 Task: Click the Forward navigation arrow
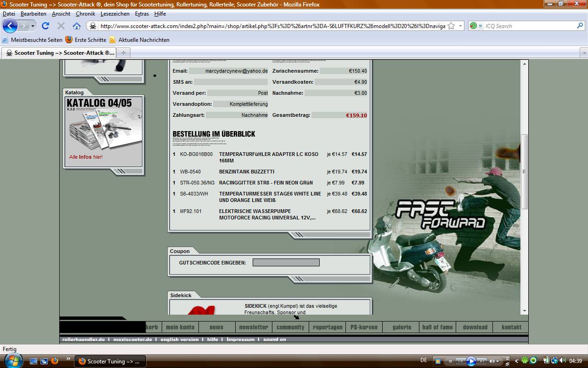[24, 26]
